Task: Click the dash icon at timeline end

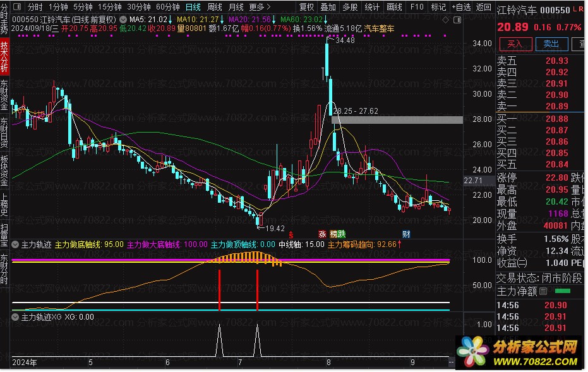Action: (452, 363)
